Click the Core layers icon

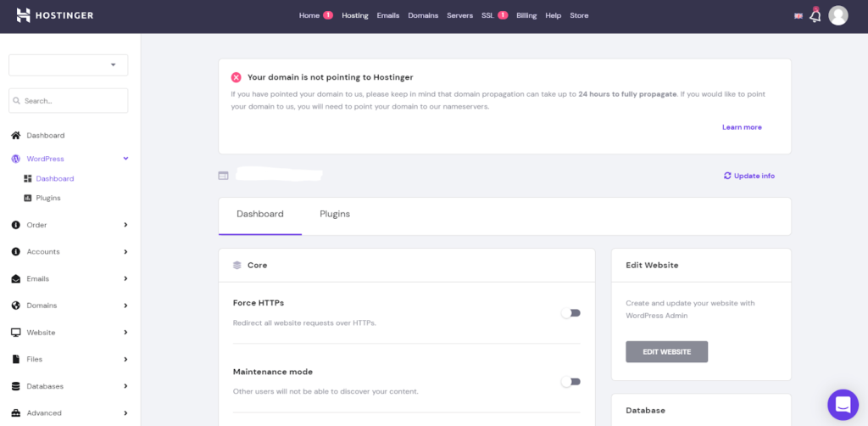237,266
